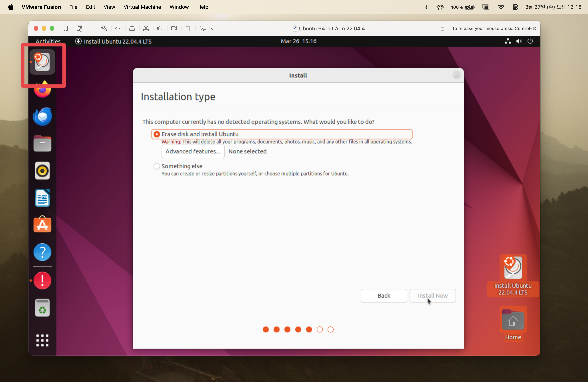Click the VMware network adapter arrows icon
Screen dimensions: 588x382
click(118, 29)
